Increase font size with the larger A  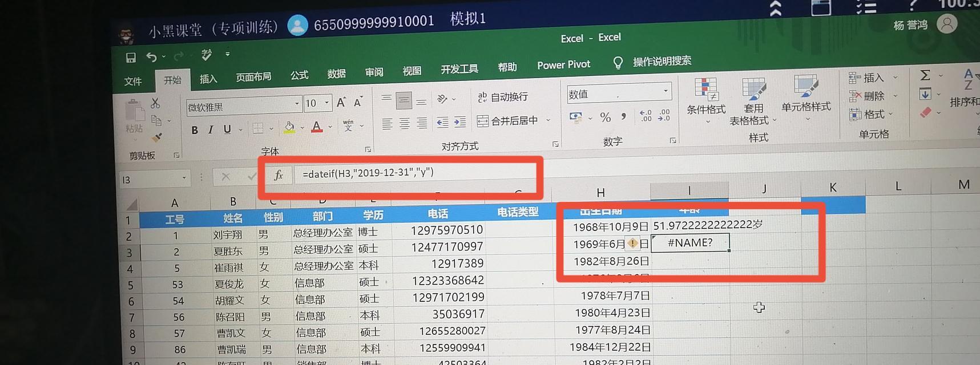pos(341,102)
